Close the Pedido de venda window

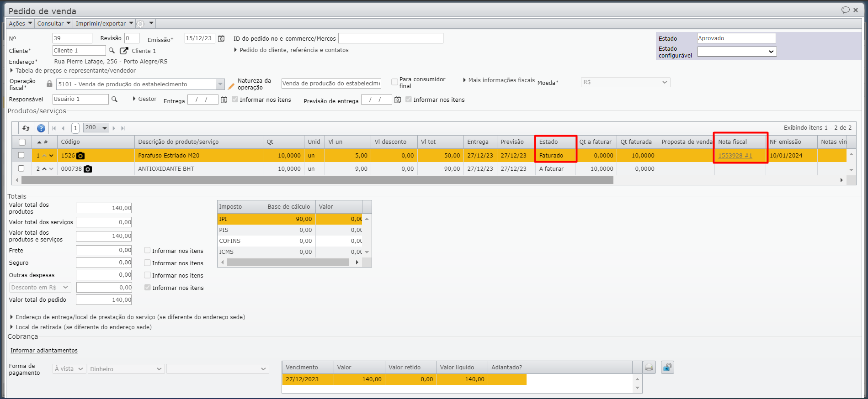(856, 10)
